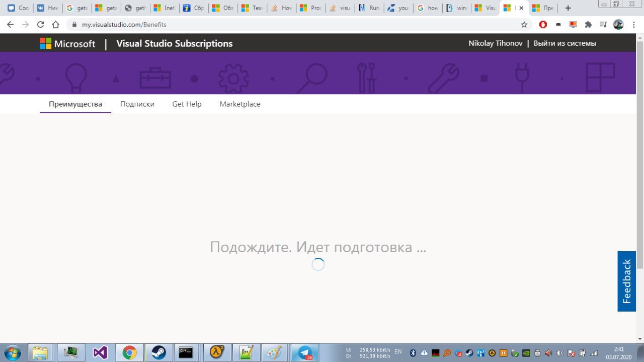This screenshot has height=362, width=644.
Task: Reload the page
Action: [41, 24]
